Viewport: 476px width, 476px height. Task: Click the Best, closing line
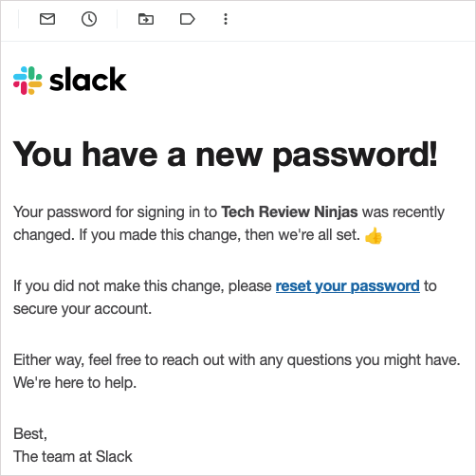pos(30,434)
